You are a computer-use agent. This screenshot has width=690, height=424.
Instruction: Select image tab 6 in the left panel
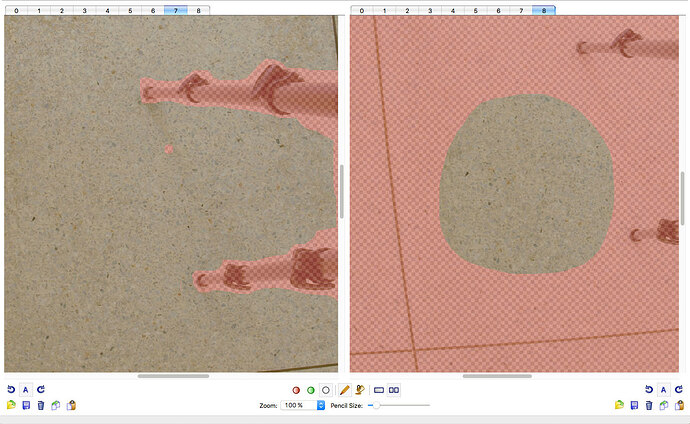(153, 11)
